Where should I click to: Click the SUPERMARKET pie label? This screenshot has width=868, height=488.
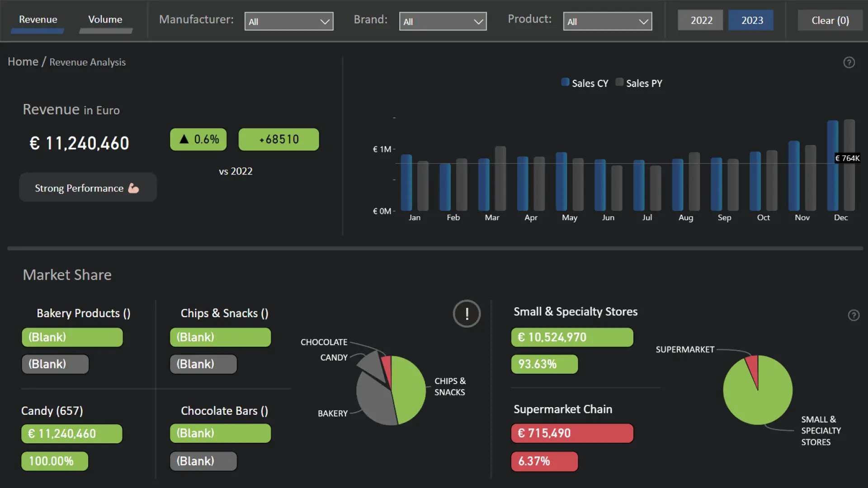click(685, 349)
